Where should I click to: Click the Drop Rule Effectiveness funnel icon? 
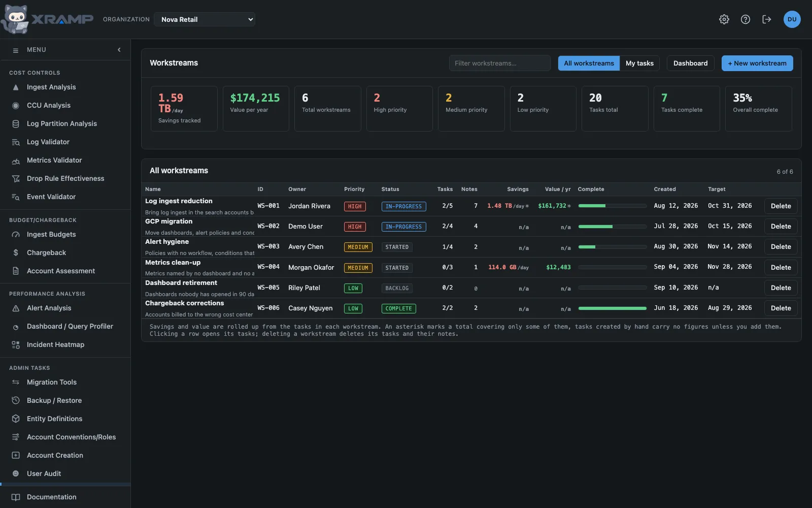(16, 179)
